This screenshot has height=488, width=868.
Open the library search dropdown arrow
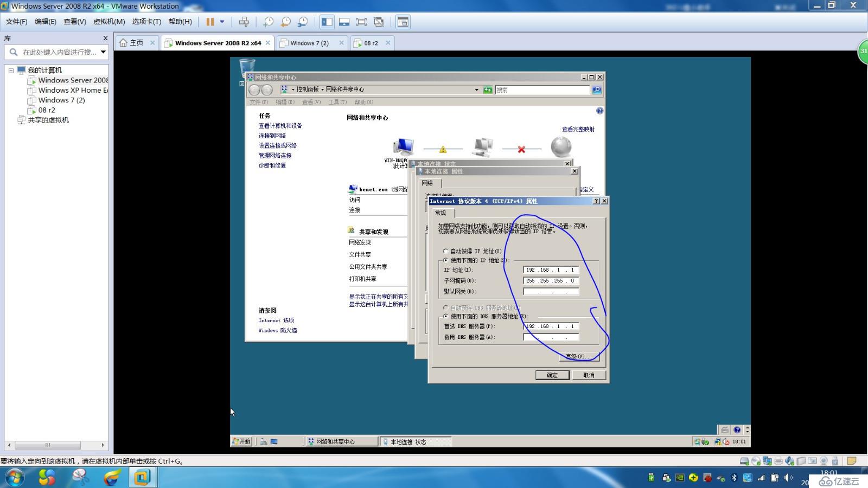coord(103,52)
